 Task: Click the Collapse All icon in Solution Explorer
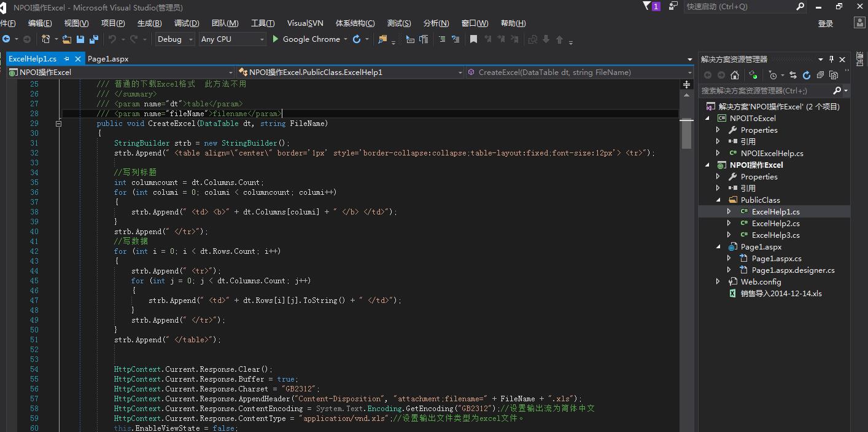[820, 75]
